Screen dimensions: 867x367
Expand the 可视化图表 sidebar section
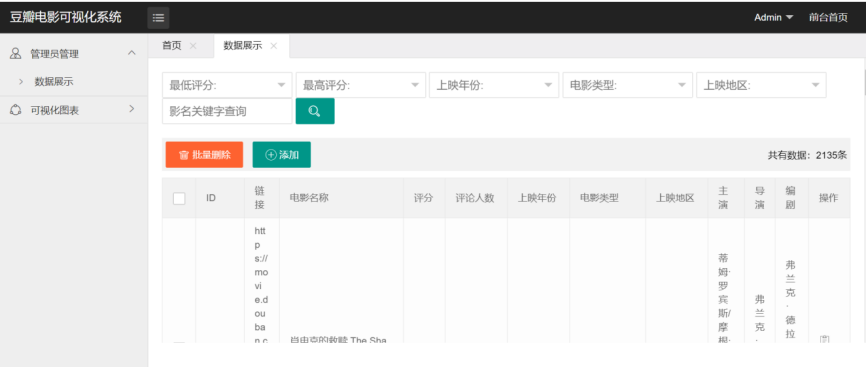(x=132, y=109)
